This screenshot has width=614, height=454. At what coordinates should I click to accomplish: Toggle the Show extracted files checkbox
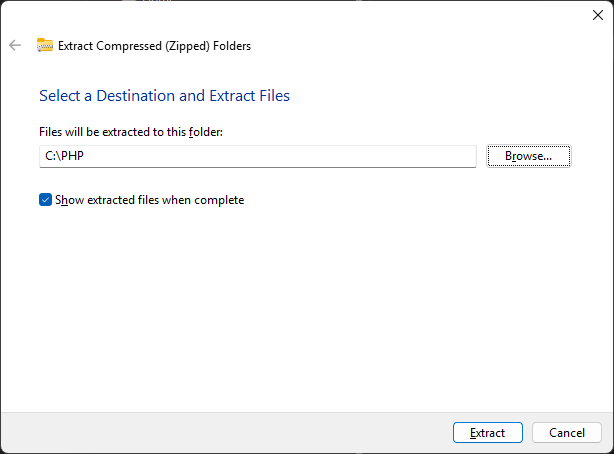pyautogui.click(x=45, y=200)
